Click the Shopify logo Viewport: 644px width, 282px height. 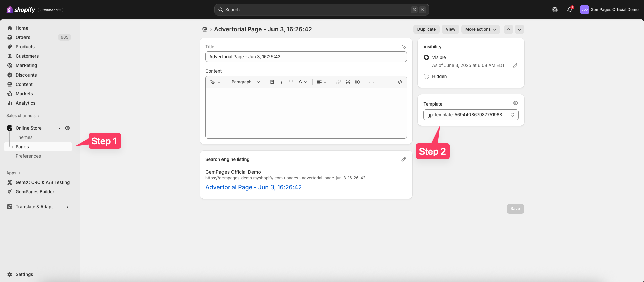(x=21, y=10)
